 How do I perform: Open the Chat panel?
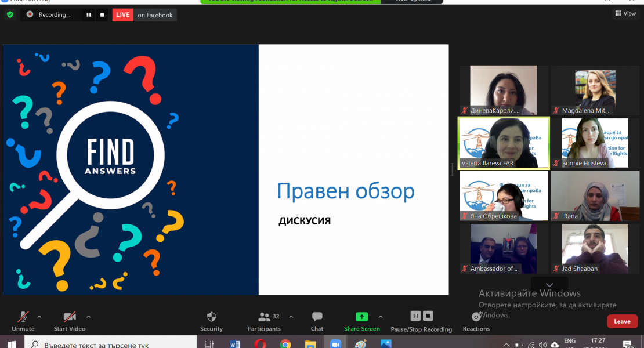pyautogui.click(x=317, y=321)
